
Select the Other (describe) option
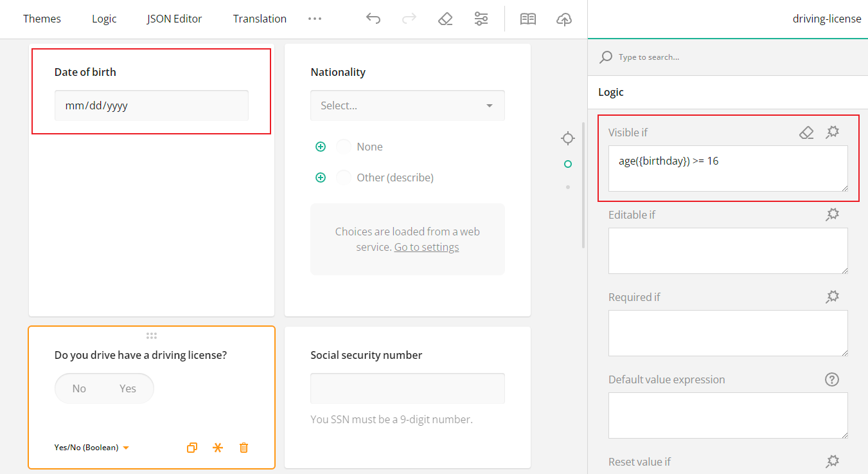pos(343,177)
